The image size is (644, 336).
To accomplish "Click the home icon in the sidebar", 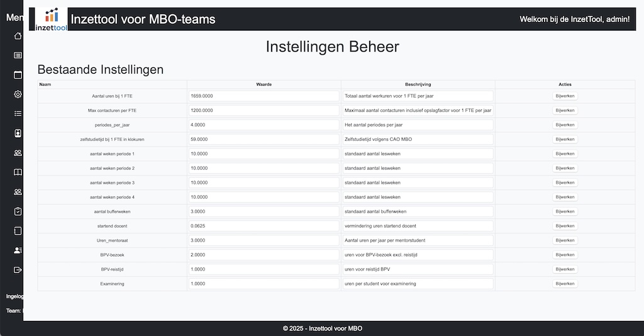I will pyautogui.click(x=18, y=36).
